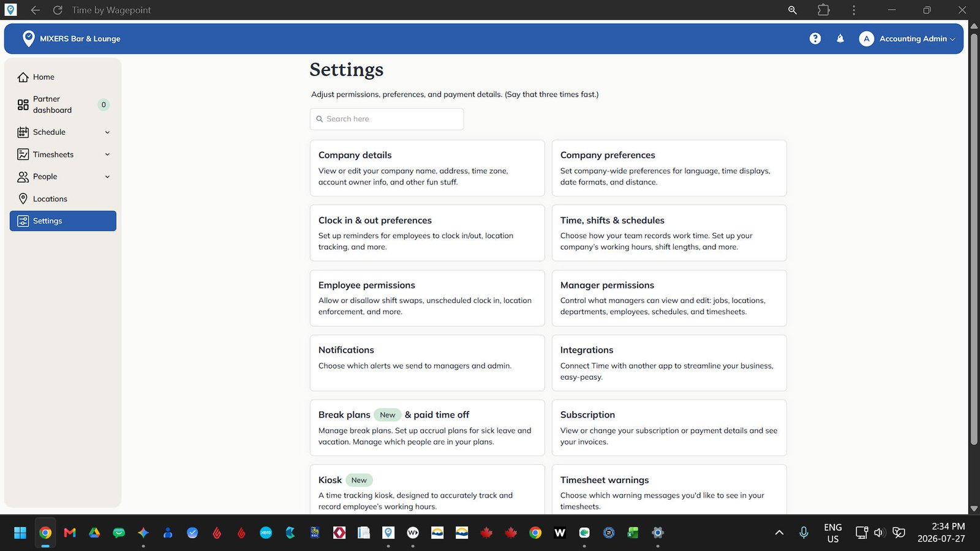Expand the Timesheets menu chevron
980x551 pixels.
click(107, 154)
